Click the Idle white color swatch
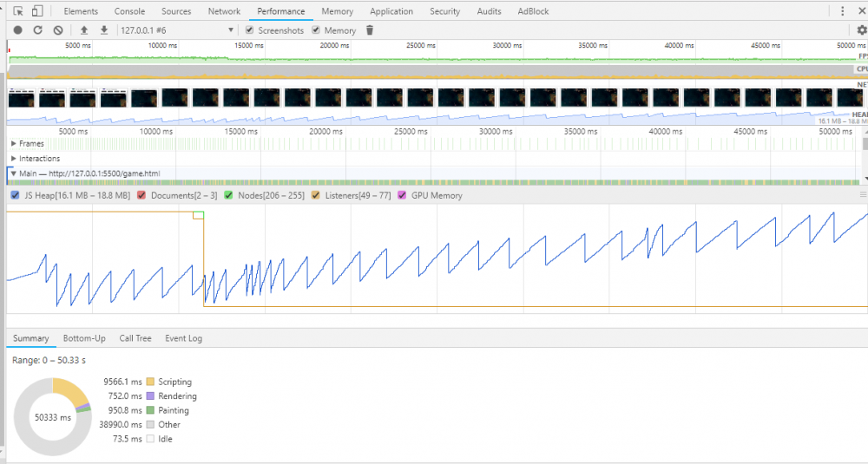Image resolution: width=868 pixels, height=464 pixels. pyautogui.click(x=150, y=439)
